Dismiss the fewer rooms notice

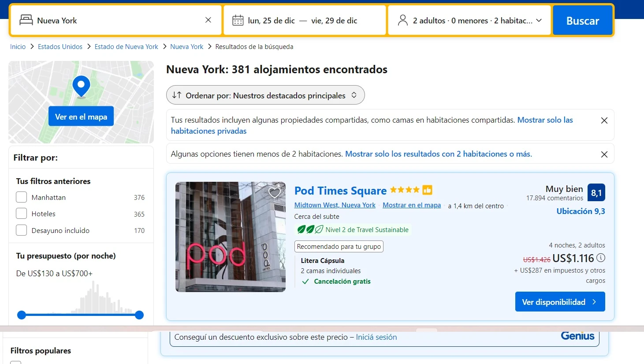point(604,154)
